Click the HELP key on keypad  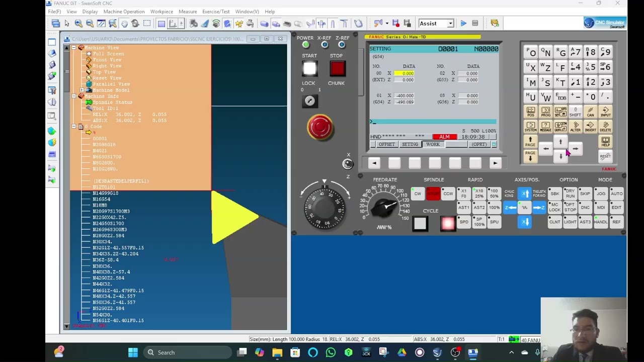[605, 142]
